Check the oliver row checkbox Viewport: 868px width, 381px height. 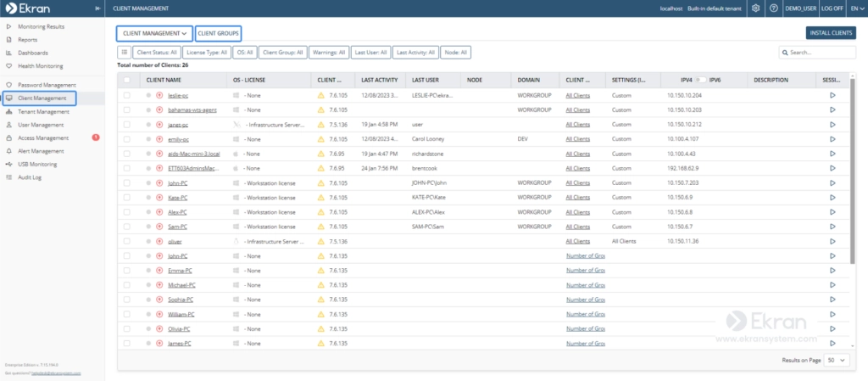[127, 242]
